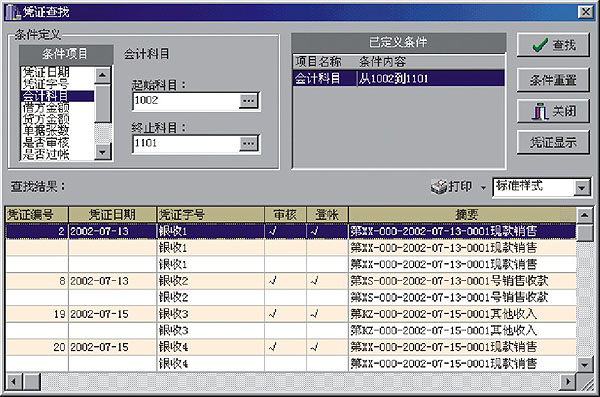
Task: Click the 关闭 button with door icon
Action: click(553, 111)
